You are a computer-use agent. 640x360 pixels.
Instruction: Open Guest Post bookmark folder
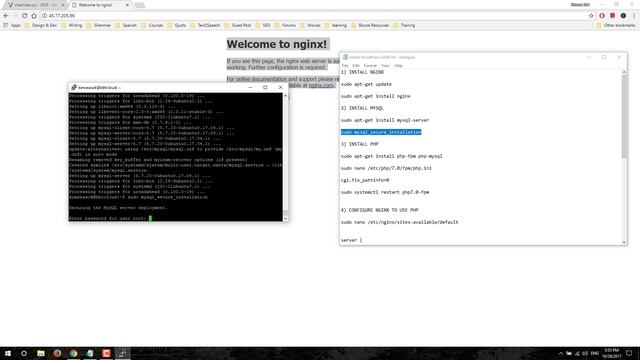(238, 25)
